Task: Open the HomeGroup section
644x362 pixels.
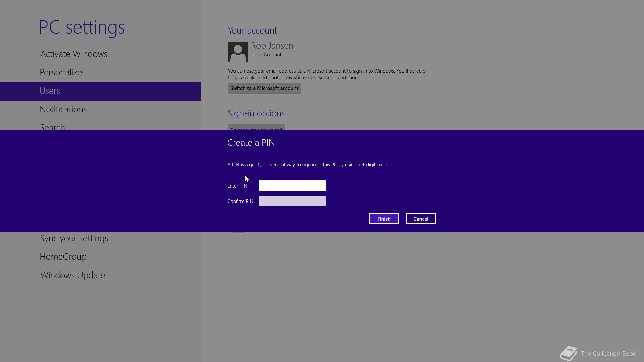Action: tap(63, 257)
